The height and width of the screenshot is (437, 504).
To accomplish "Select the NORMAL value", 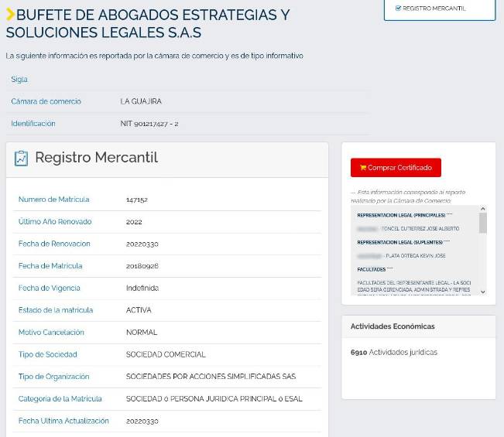I will [x=142, y=333].
